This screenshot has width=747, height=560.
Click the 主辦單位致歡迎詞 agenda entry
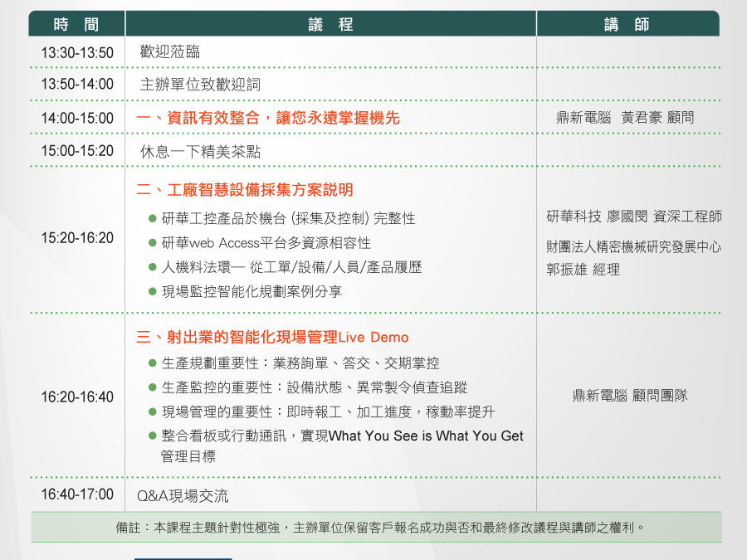(x=200, y=85)
